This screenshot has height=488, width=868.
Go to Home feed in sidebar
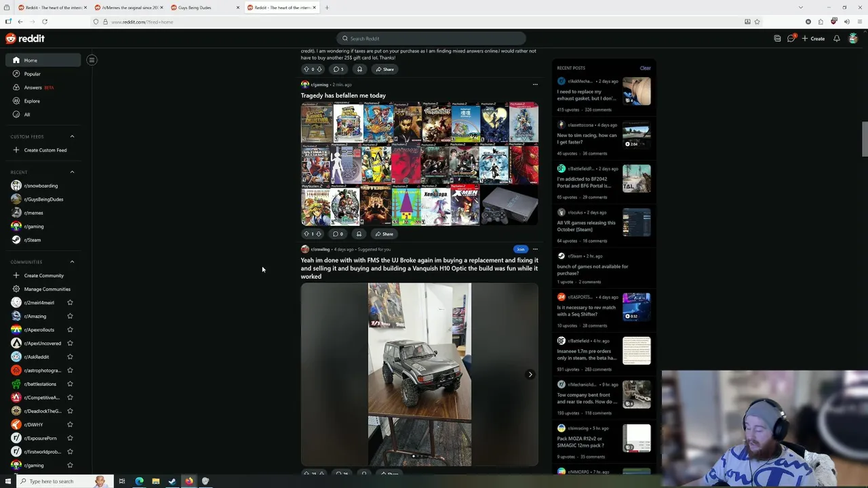point(43,60)
